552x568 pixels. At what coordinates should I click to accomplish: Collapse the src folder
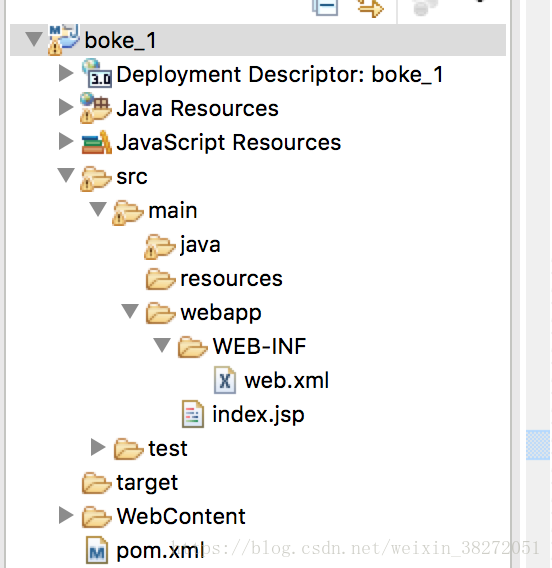(x=66, y=176)
